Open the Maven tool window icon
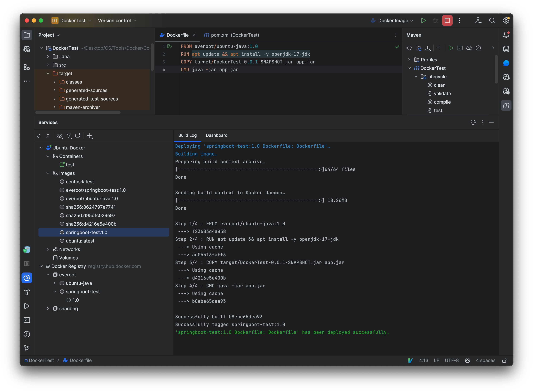 coord(506,105)
